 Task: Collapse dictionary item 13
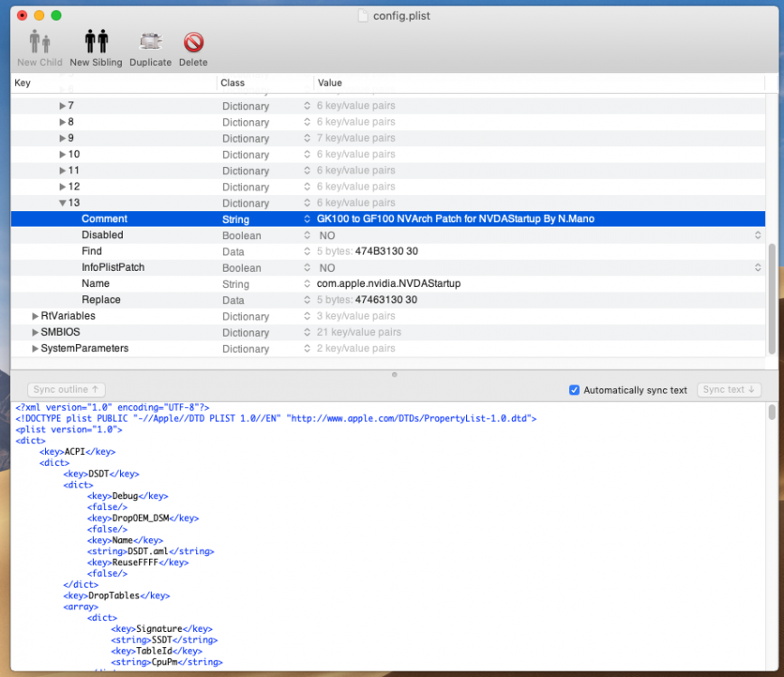(x=62, y=203)
